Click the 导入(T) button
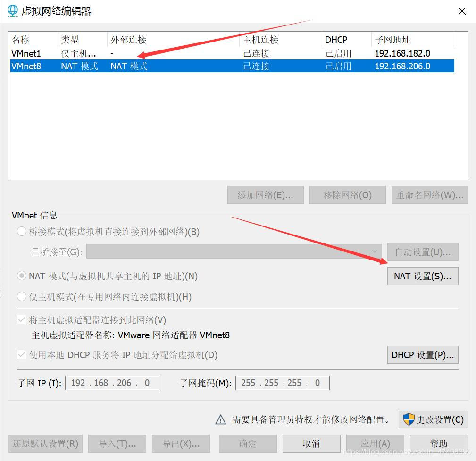This screenshot has width=476, height=461. point(117,444)
